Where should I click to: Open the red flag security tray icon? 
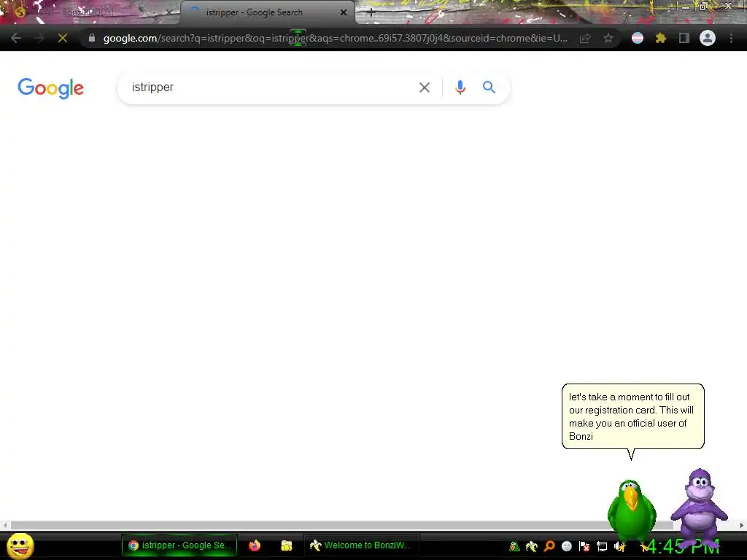584,546
